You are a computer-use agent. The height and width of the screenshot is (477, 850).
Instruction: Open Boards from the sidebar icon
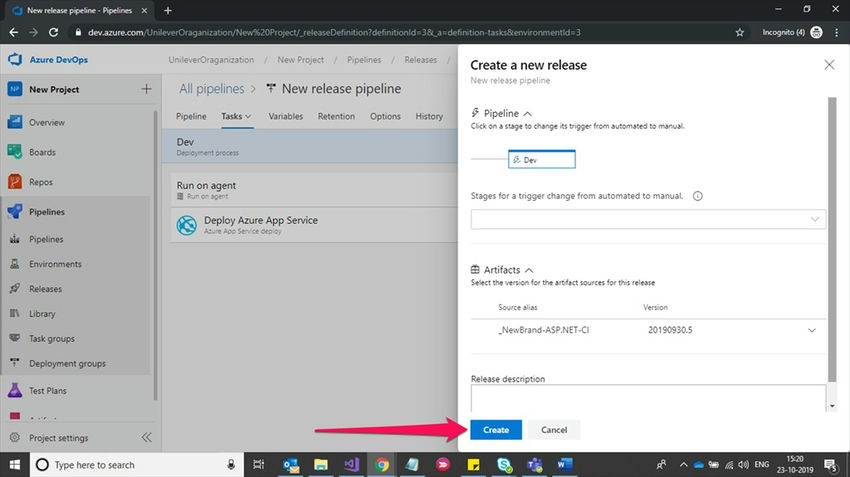click(x=15, y=152)
